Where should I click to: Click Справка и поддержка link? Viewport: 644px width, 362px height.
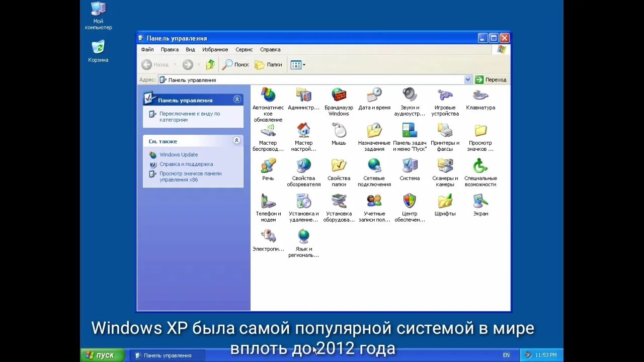tap(186, 164)
